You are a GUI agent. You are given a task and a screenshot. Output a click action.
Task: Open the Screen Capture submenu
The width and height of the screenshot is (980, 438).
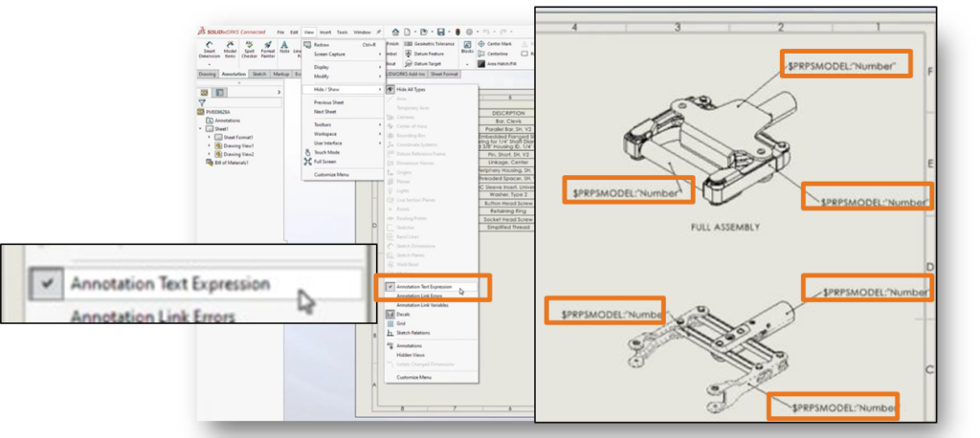pyautogui.click(x=343, y=55)
